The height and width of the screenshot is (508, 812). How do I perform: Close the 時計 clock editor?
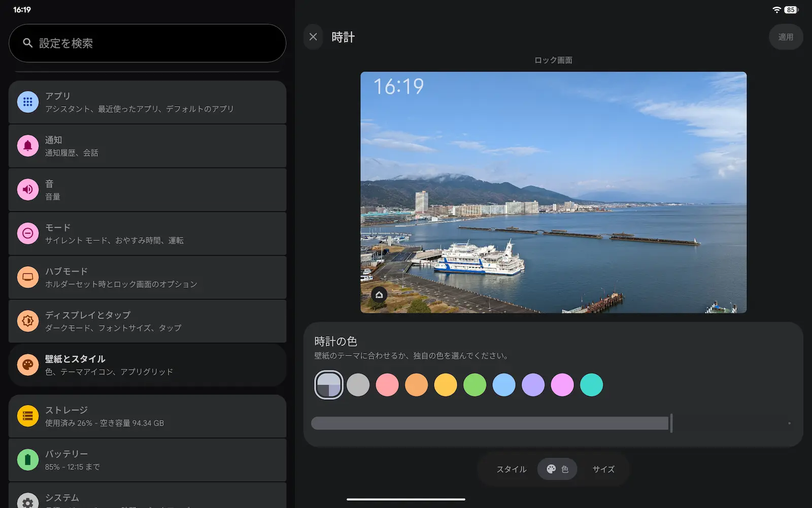pyautogui.click(x=313, y=37)
